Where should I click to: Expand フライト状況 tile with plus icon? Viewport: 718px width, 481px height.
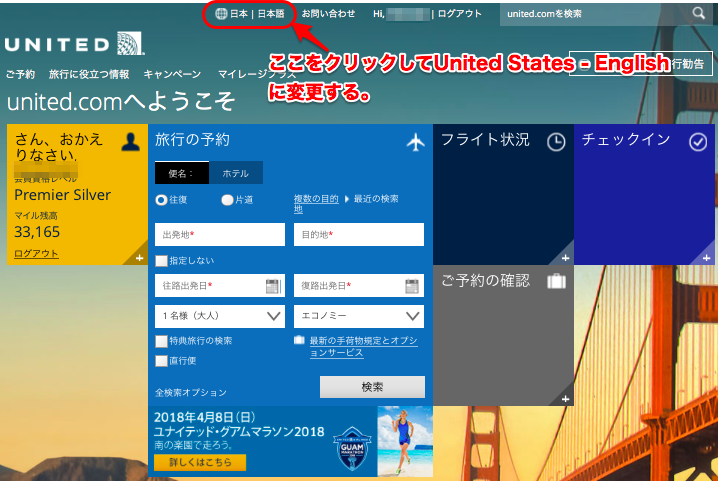[x=566, y=258]
